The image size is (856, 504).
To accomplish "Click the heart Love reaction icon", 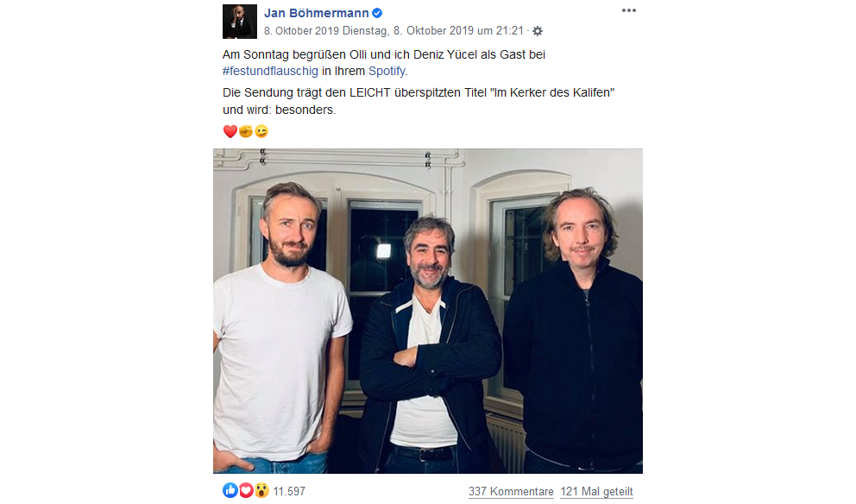I will coord(246,490).
